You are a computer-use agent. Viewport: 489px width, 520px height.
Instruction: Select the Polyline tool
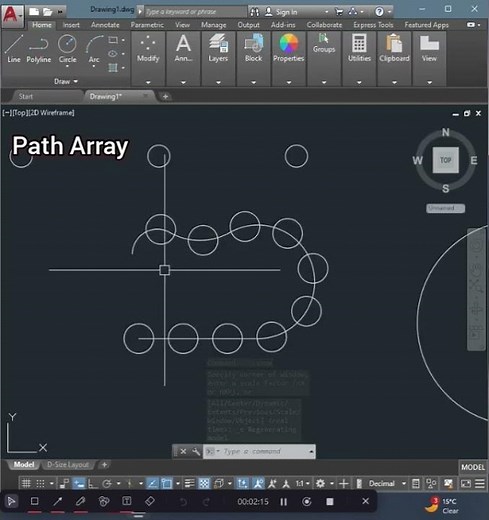(x=39, y=49)
